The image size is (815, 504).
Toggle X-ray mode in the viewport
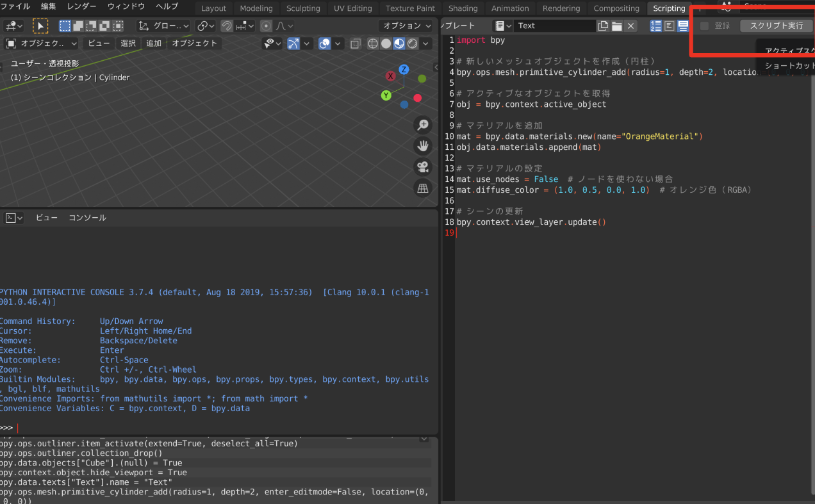point(356,44)
